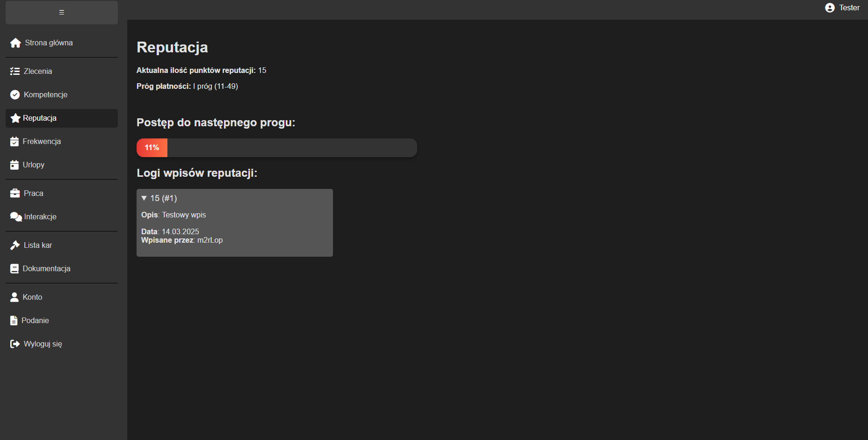Go to the Konto page

click(32, 297)
